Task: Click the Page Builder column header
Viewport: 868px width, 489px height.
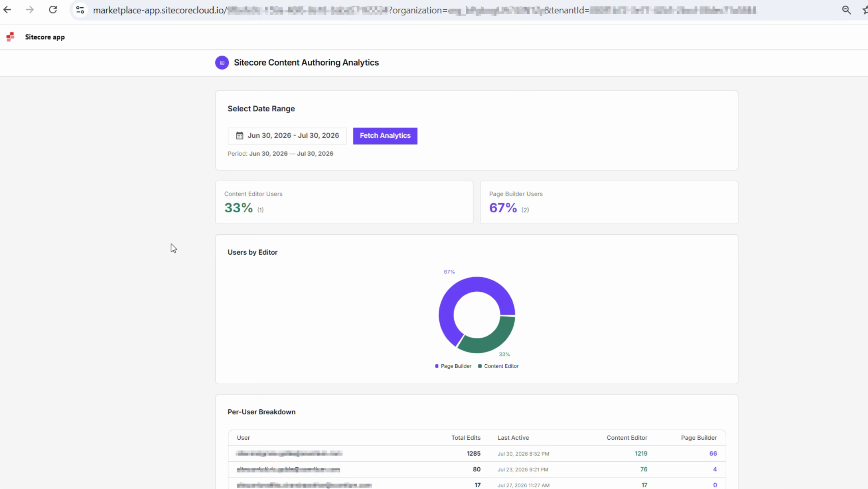Action: coord(699,438)
